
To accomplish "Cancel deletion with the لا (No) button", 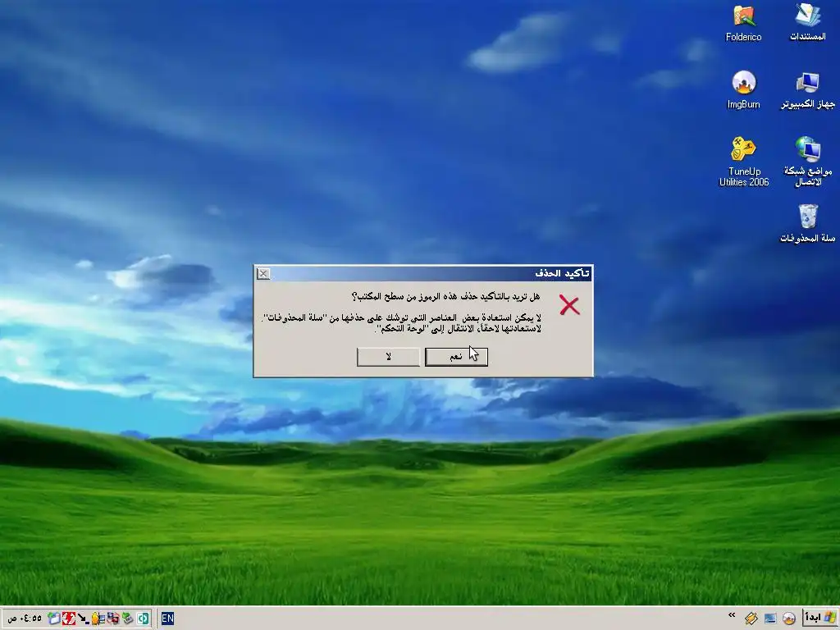I will (388, 357).
